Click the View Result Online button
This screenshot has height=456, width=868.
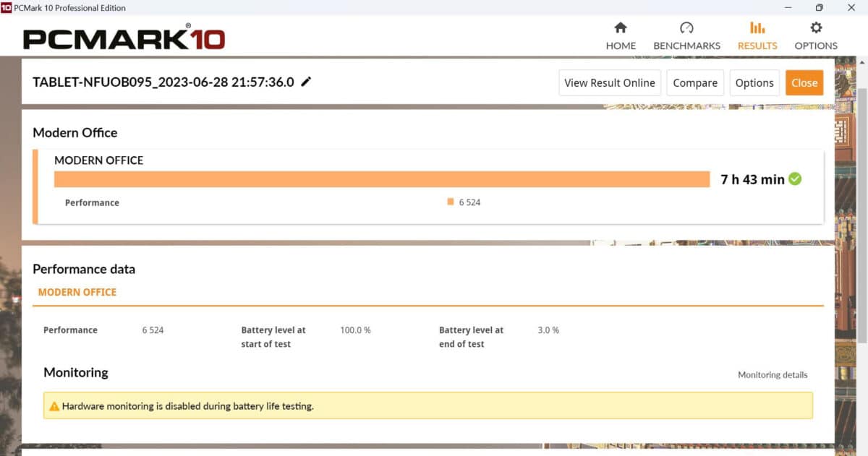[610, 82]
